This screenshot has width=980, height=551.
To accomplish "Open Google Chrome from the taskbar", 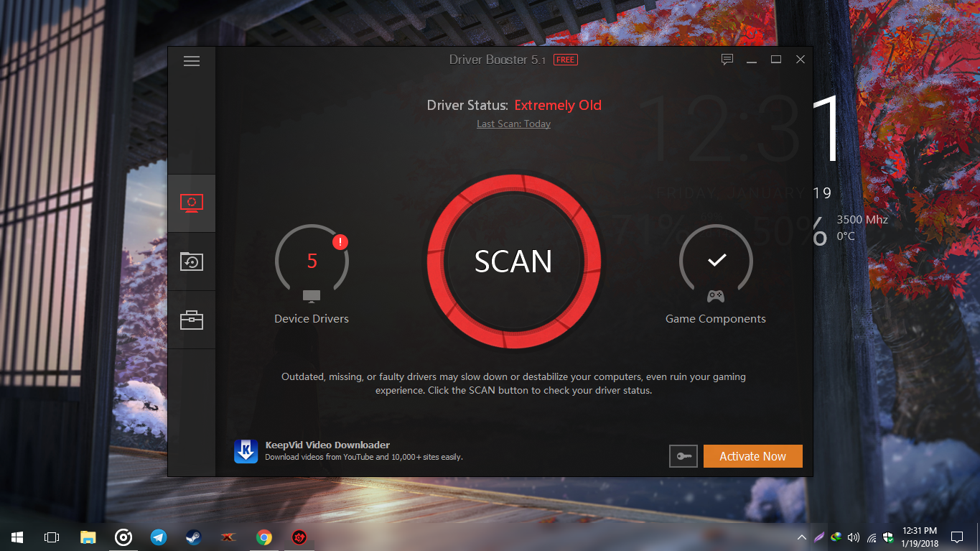I will pos(264,537).
